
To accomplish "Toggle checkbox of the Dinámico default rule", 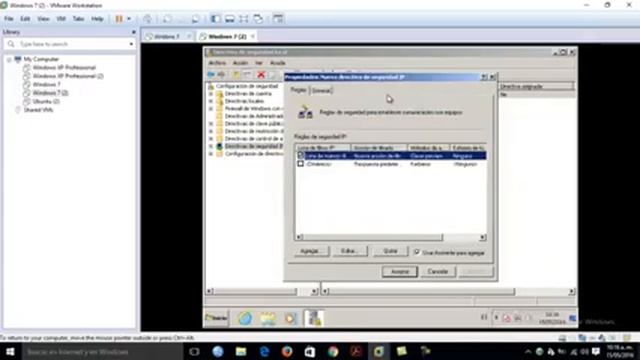I will click(x=301, y=164).
